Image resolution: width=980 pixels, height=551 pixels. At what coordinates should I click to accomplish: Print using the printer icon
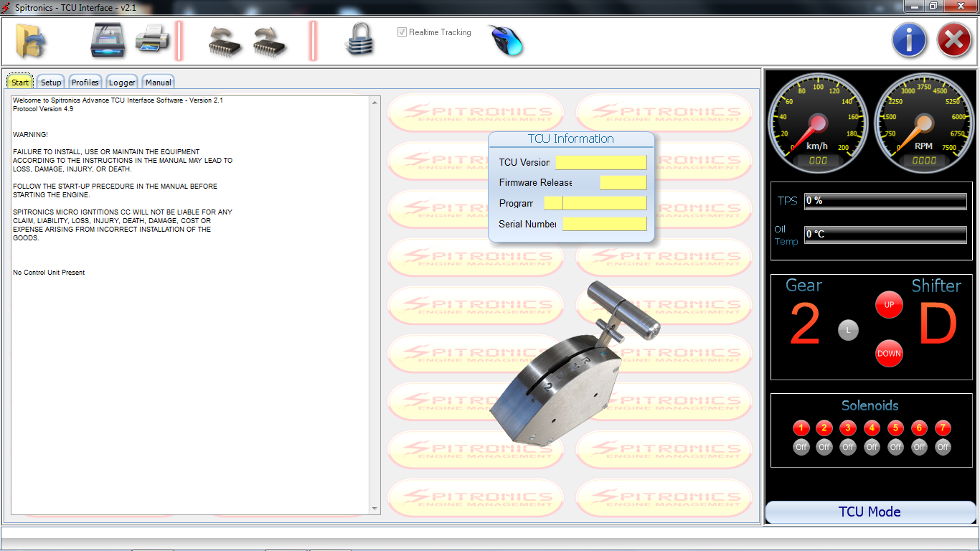click(153, 39)
